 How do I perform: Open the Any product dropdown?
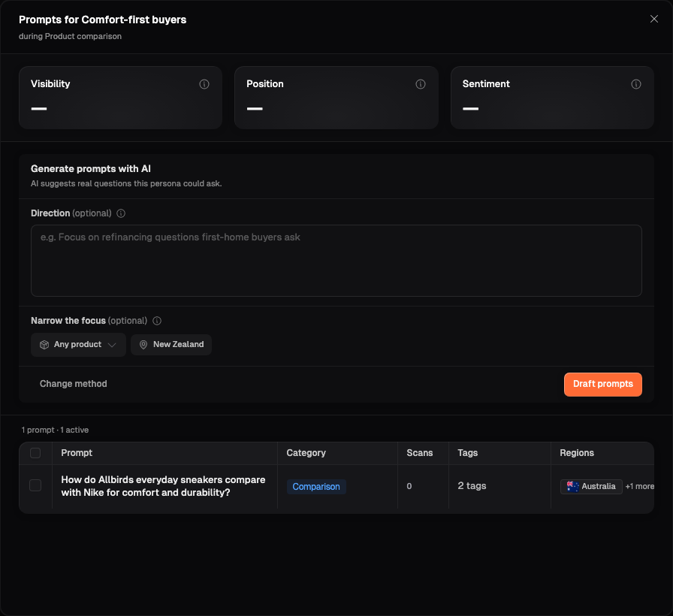coord(78,345)
